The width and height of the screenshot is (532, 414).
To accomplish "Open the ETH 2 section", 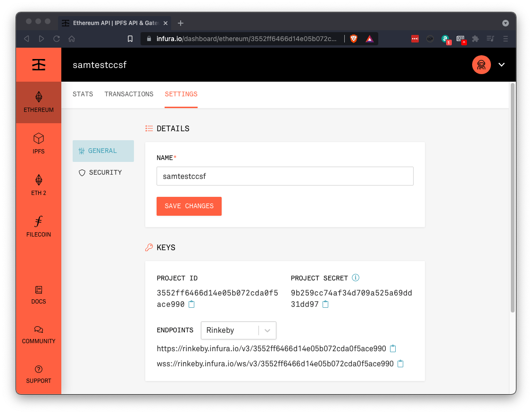I will [x=39, y=185].
